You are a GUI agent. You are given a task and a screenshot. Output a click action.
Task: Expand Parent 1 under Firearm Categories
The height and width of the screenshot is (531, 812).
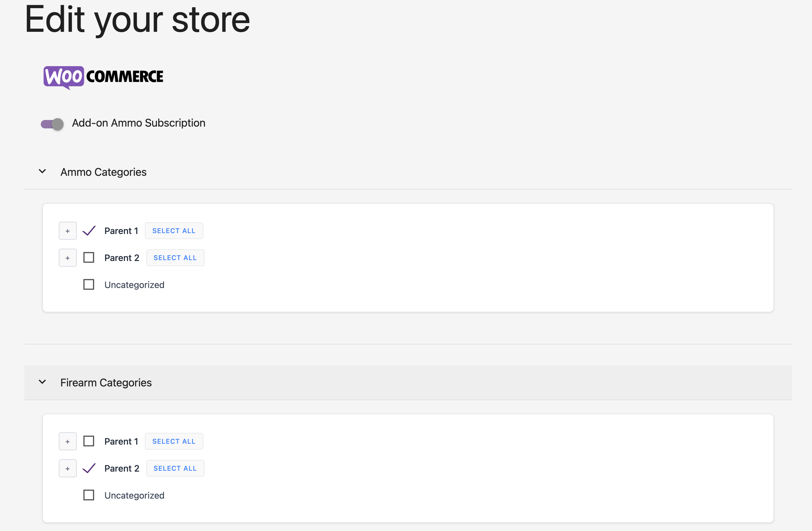click(67, 442)
